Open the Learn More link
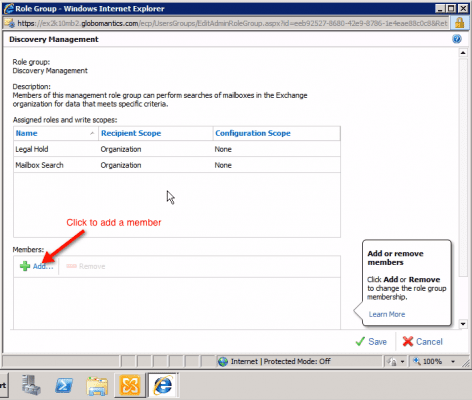The height and width of the screenshot is (400, 472). pos(387,314)
